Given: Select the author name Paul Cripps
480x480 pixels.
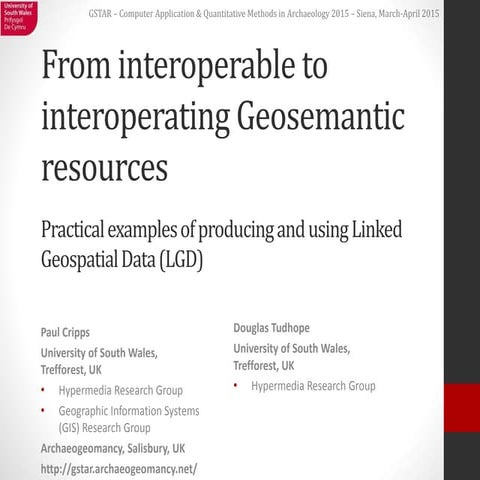Looking at the screenshot, I should 65,332.
